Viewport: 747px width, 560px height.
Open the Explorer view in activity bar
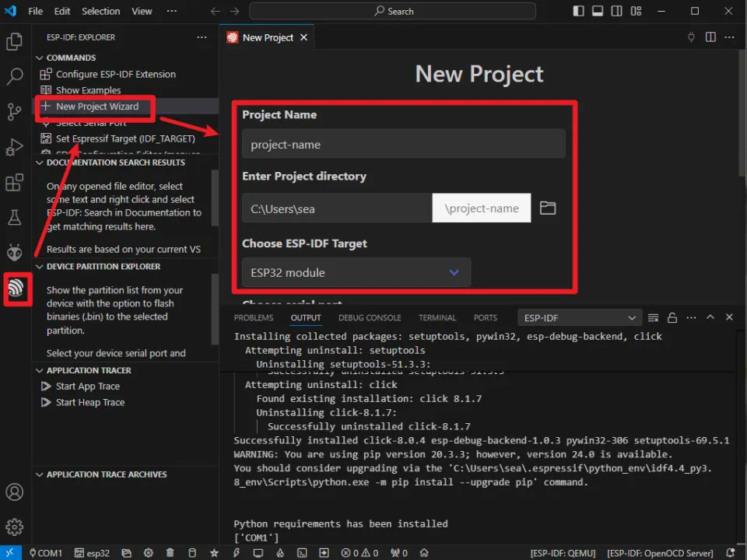pos(14,41)
